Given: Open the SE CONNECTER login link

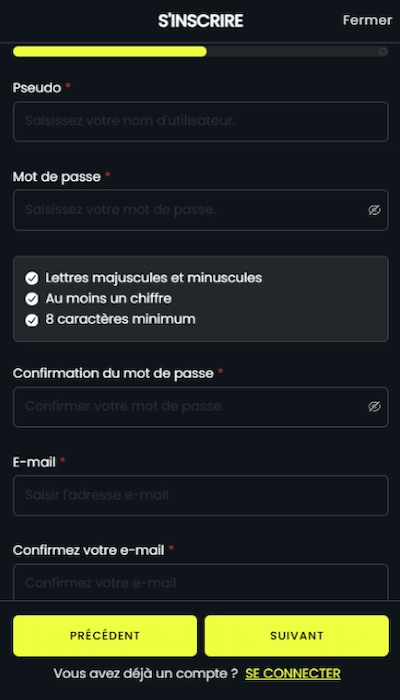Looking at the screenshot, I should coord(292,673).
